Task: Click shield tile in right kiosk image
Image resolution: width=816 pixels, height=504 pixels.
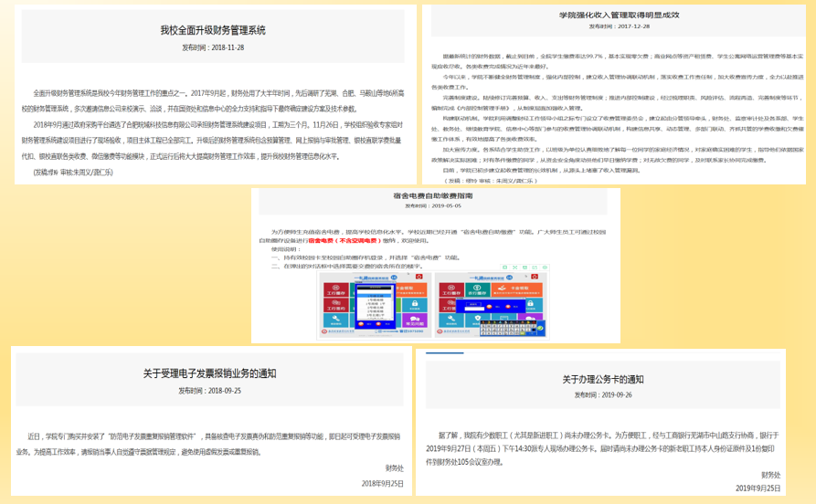Action: [478, 320]
